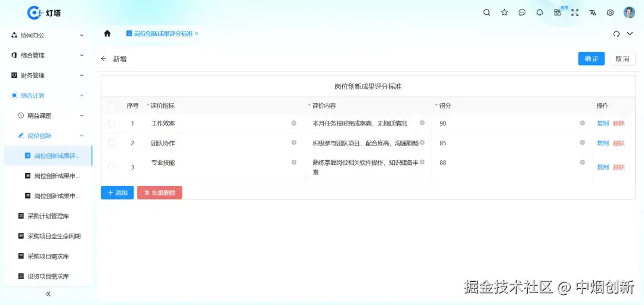Open the settings gear icon
Screen dimensions: 644x305
pyautogui.click(x=611, y=13)
